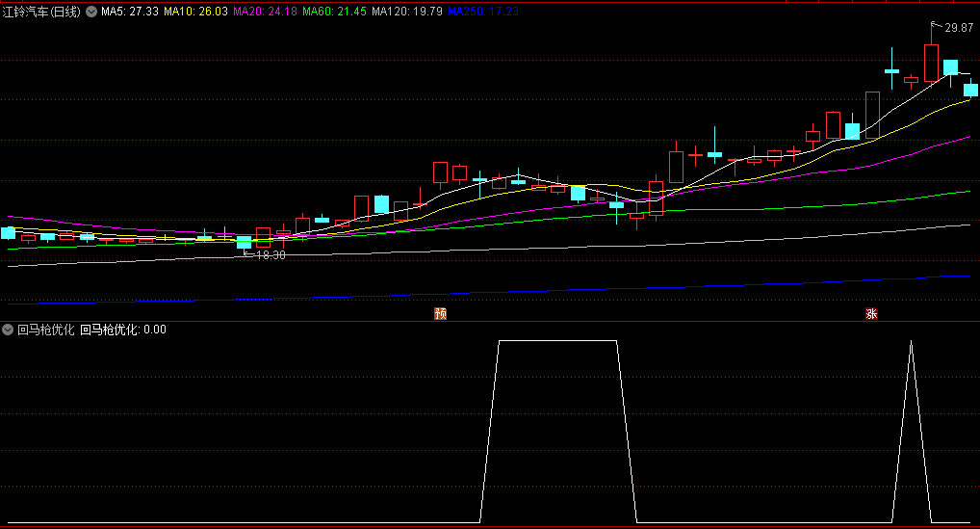980x529 pixels.
Task: Click the 18.30 low price label
Action: click(x=271, y=255)
